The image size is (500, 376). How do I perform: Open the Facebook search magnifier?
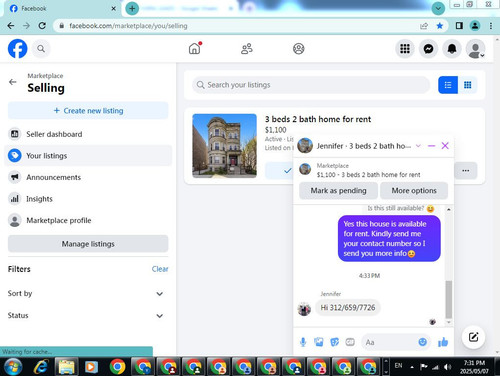coord(41,49)
